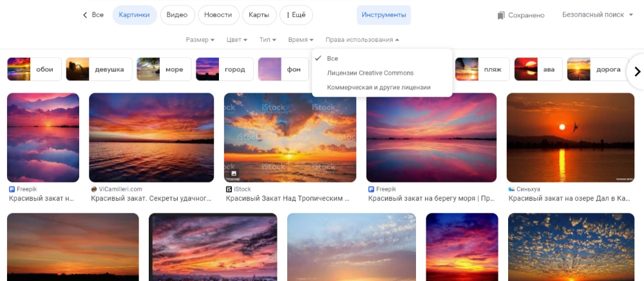Open the iStock tropical sunset image
Viewport: 644px width, 281px height.
tap(290, 138)
